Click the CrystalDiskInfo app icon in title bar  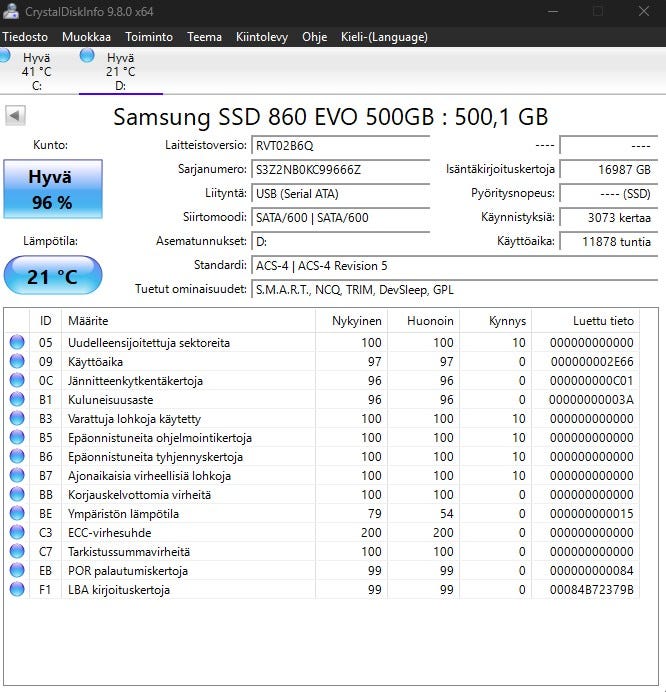tap(10, 11)
